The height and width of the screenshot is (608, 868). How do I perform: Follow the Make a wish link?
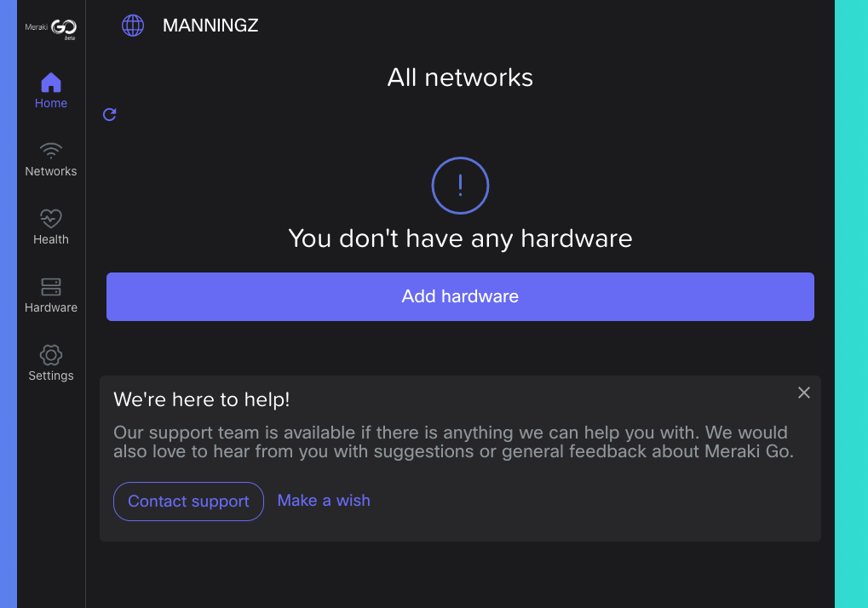[x=324, y=501]
